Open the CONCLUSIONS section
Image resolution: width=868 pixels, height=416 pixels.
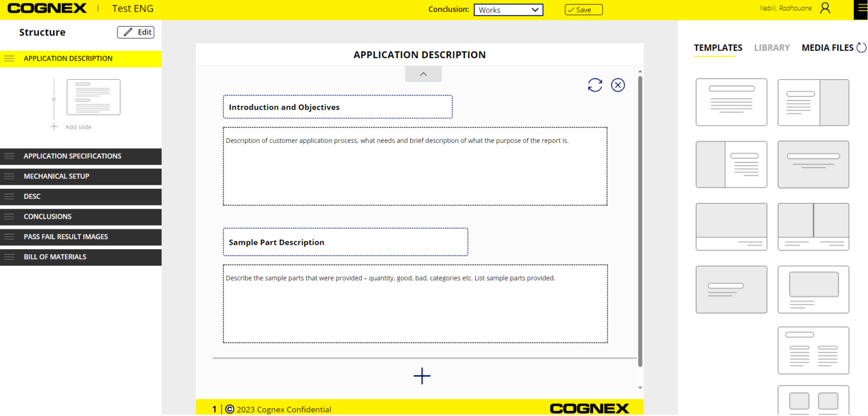click(81, 216)
